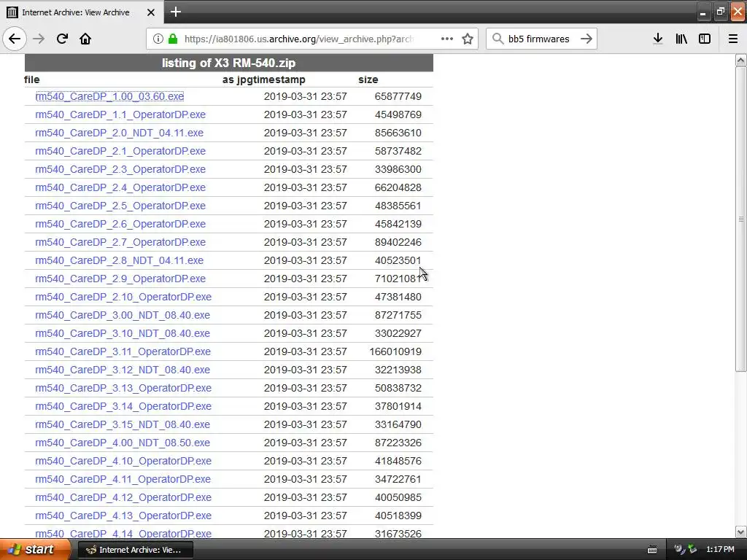This screenshot has height=560, width=747.
Task: Open the Firefox home page
Action: click(85, 39)
